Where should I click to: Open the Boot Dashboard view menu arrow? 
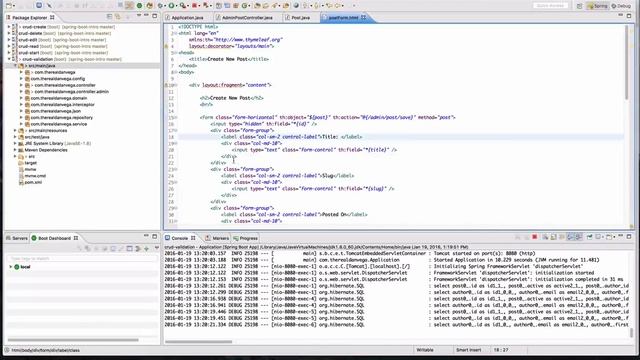[x=157, y=249]
